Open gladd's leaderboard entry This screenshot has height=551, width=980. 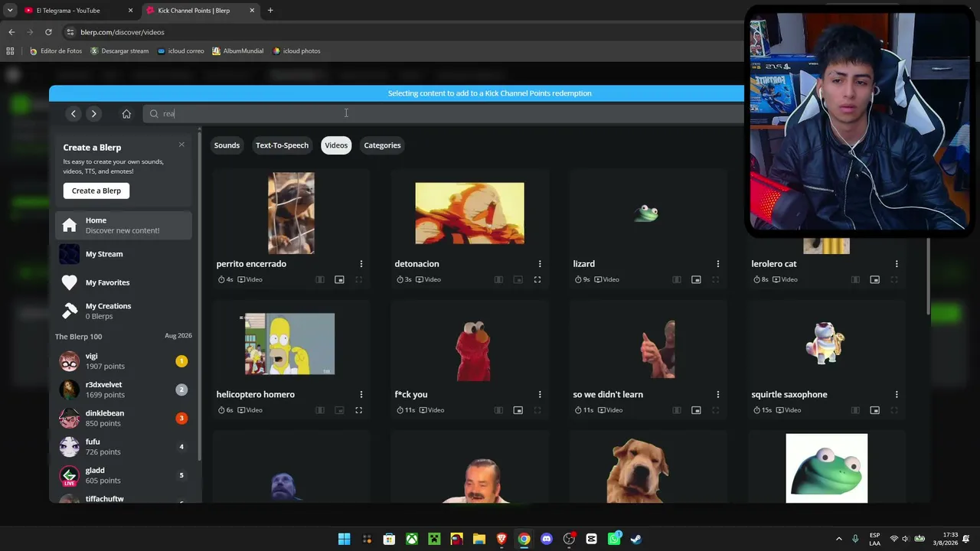pos(123,475)
